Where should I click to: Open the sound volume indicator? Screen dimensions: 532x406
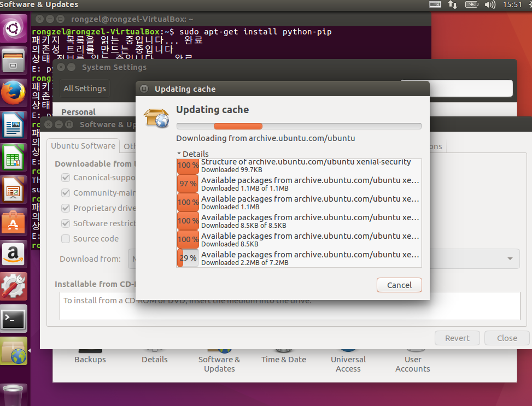(490, 4)
